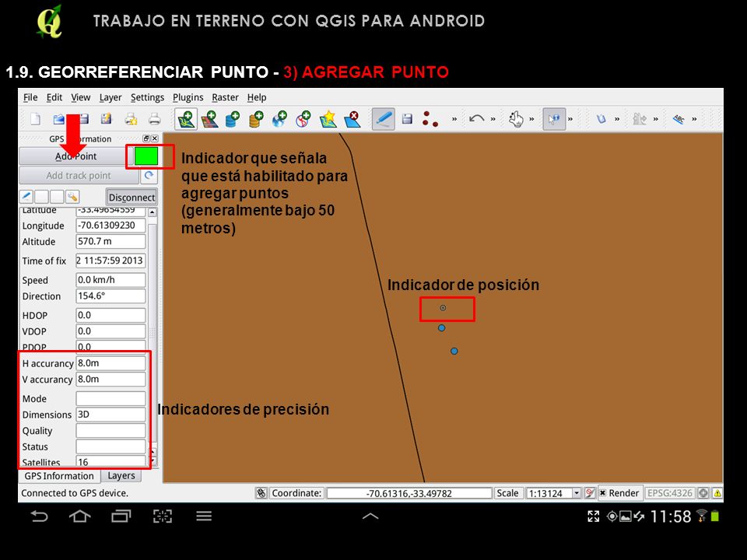747x560 pixels.
Task: Click the Add Raster Layer icon
Action: pos(209,119)
